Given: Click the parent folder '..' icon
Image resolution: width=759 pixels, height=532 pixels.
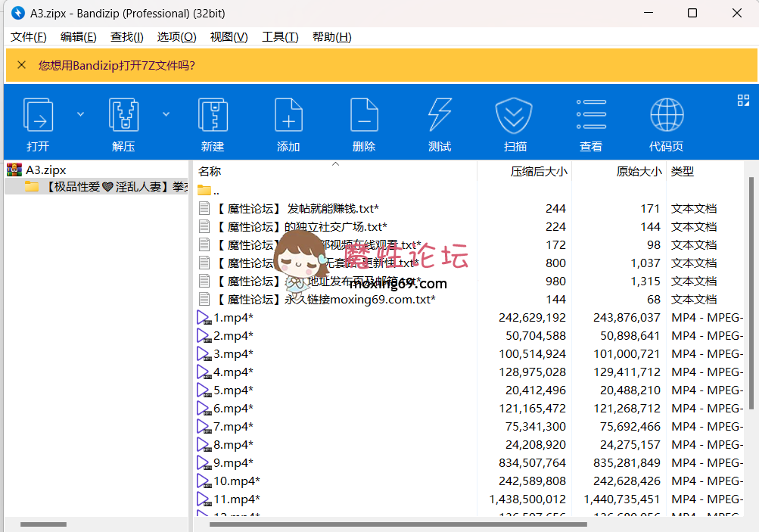Looking at the screenshot, I should (204, 190).
